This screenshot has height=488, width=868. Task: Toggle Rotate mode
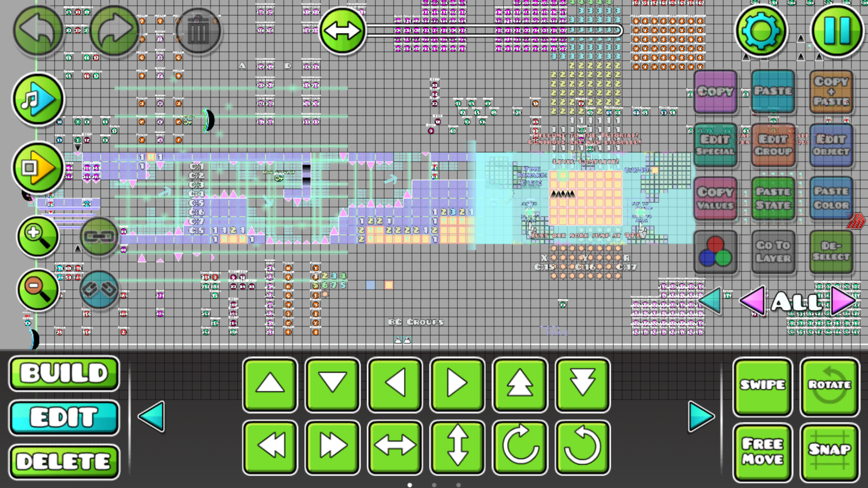click(x=829, y=388)
